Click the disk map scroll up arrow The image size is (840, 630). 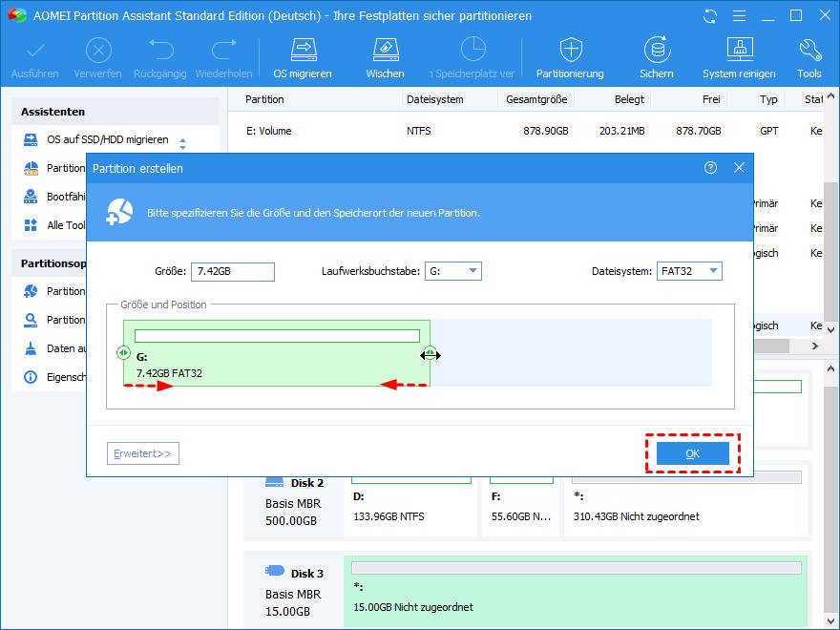click(830, 368)
